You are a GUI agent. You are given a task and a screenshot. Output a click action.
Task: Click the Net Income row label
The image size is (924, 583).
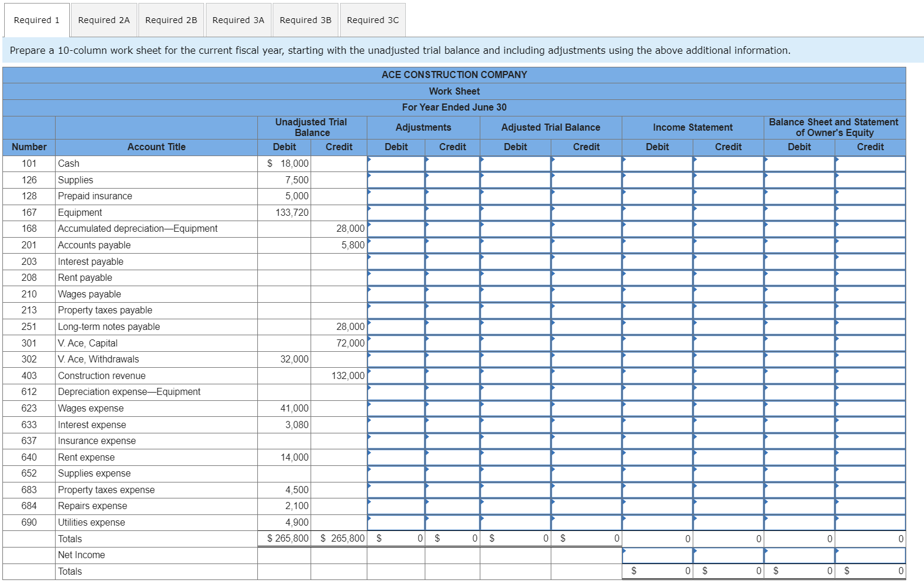click(82, 555)
